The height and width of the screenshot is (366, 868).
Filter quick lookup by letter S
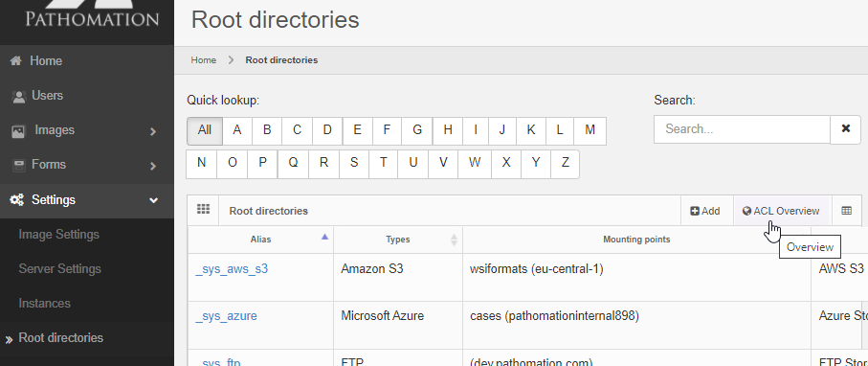[354, 163]
